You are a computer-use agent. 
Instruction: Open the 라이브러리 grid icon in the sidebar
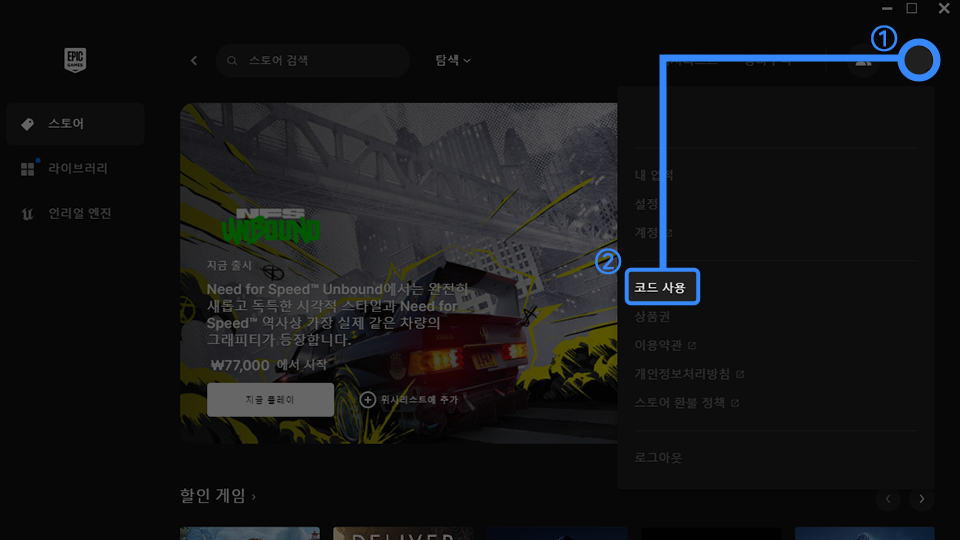click(x=28, y=169)
